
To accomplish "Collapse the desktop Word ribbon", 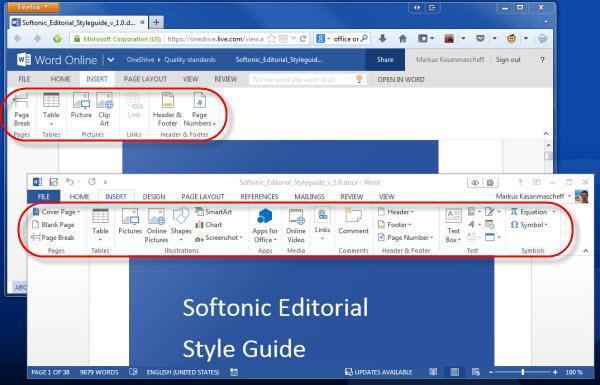I will 585,251.
